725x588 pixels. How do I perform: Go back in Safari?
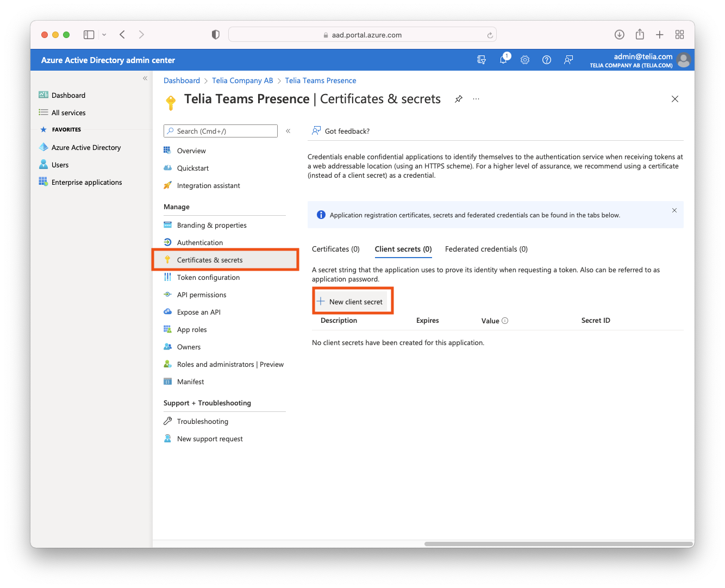(122, 34)
